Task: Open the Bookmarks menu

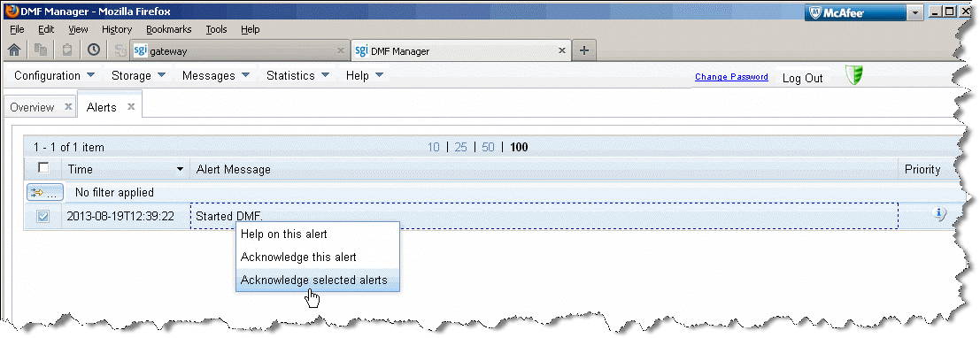Action: point(169,29)
